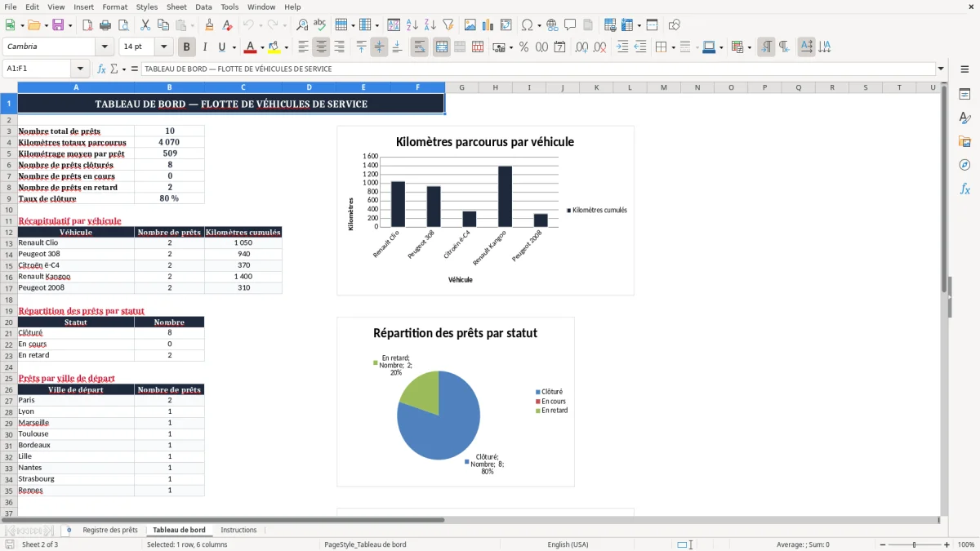Insert a Comment bubble icon

coord(570,25)
